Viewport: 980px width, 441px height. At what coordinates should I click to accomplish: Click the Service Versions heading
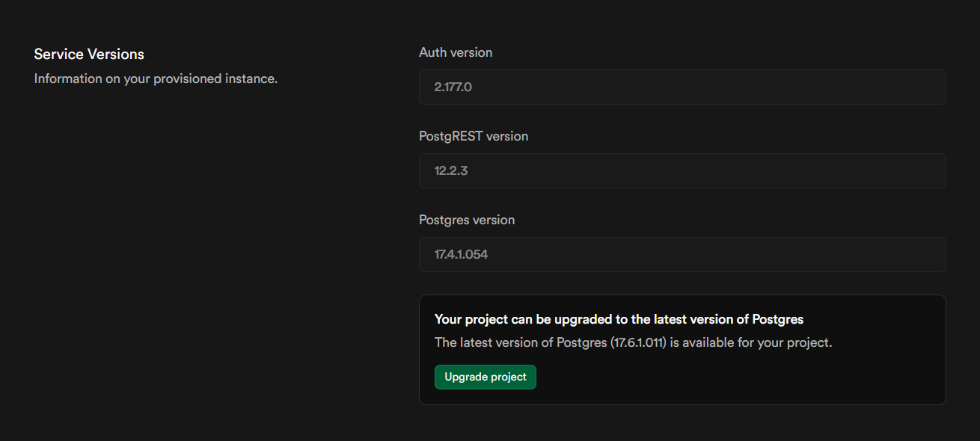click(89, 55)
